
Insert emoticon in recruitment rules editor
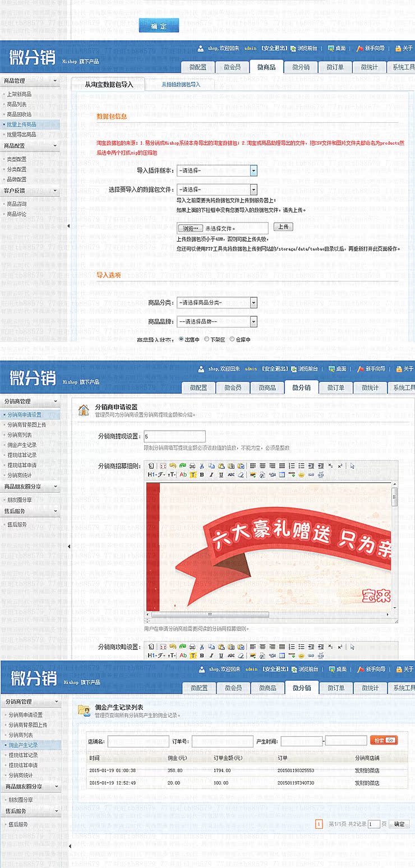(301, 475)
